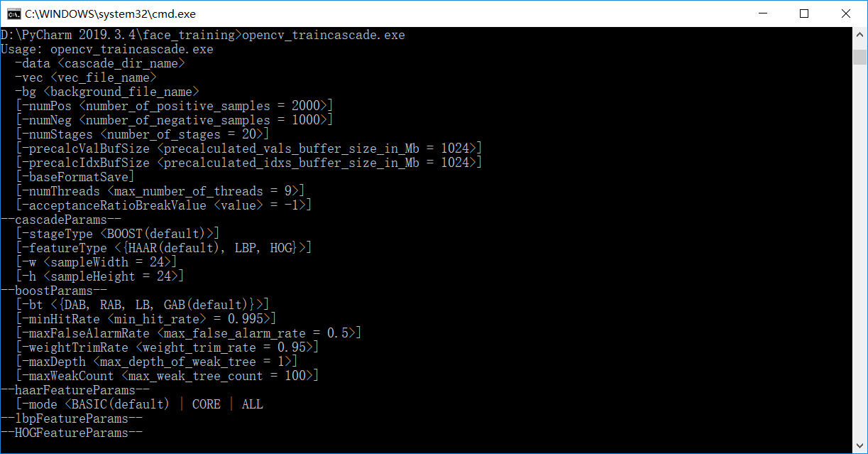Click the title bar text C:\WINDOWS\system32\cmd.exe
868x454 pixels.
click(110, 13)
